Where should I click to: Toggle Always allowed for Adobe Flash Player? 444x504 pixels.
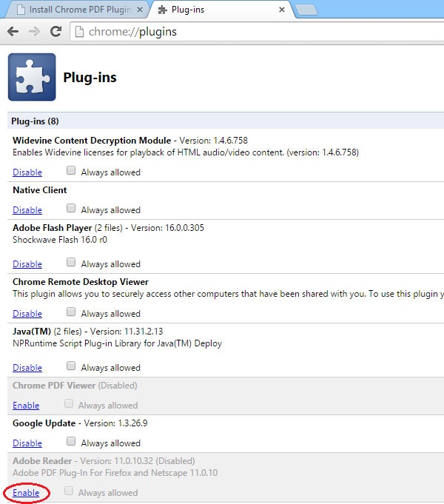click(x=71, y=263)
